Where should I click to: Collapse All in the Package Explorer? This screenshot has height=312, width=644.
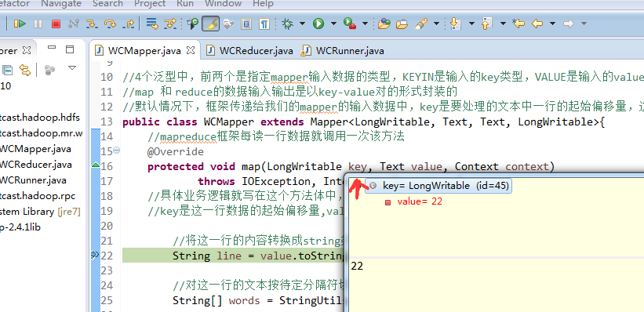click(7, 71)
